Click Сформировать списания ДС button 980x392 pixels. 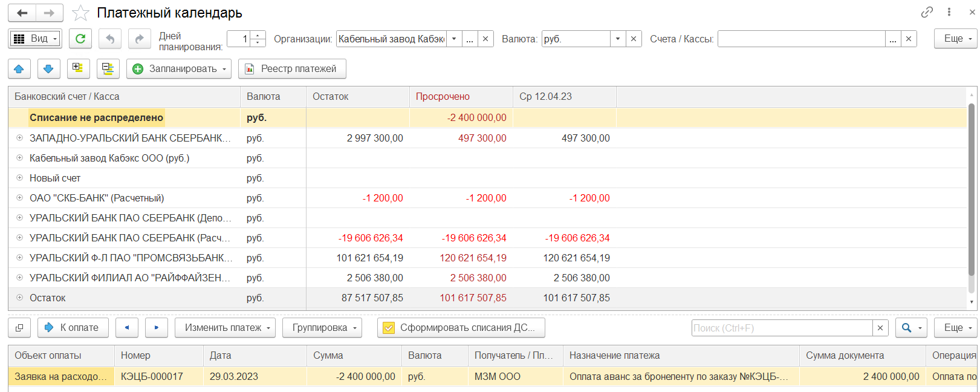461,328
